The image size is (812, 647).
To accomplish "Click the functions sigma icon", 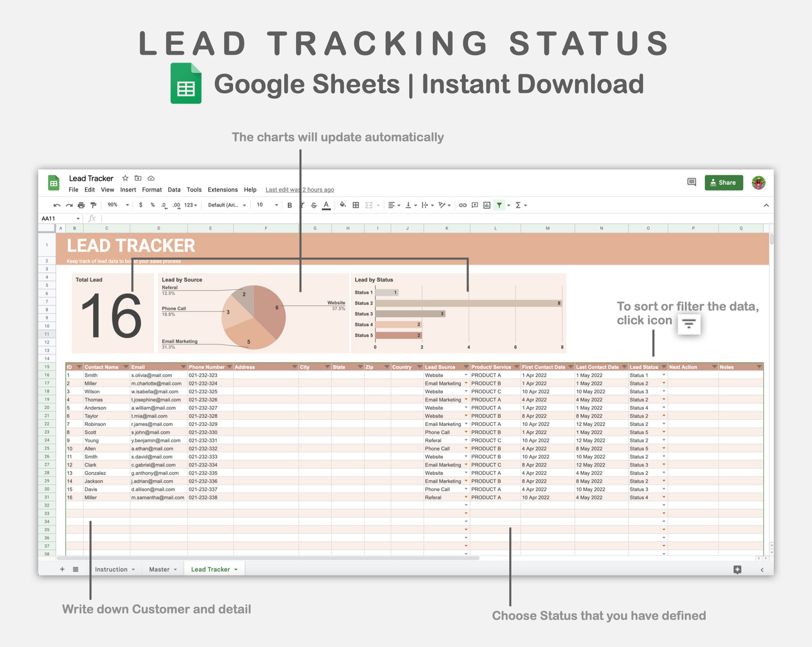I will pos(517,205).
